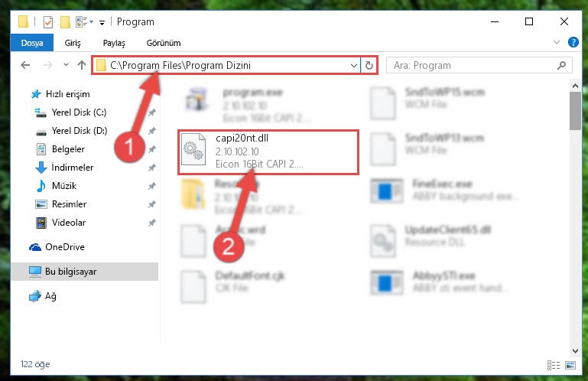Click the search magnifier icon
Viewport: 588px width, 381px height.
point(561,65)
